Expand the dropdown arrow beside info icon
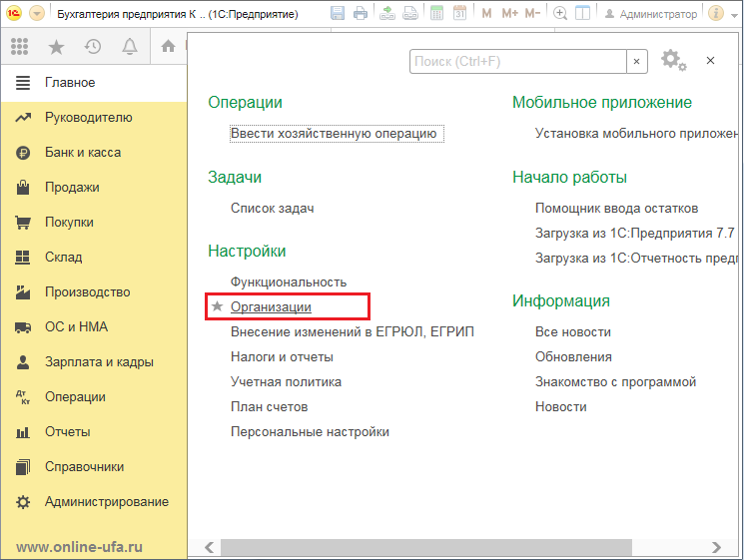This screenshot has width=744, height=560. [x=734, y=15]
